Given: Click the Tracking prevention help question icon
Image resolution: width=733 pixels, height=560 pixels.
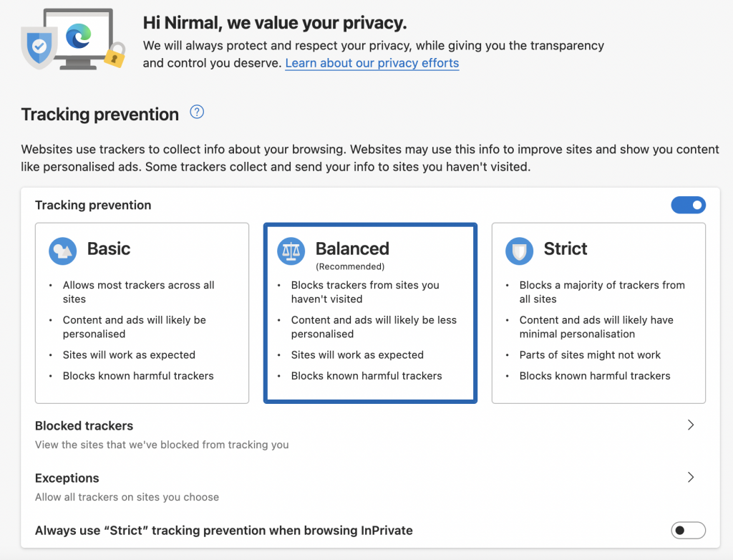Looking at the screenshot, I should pos(197,112).
